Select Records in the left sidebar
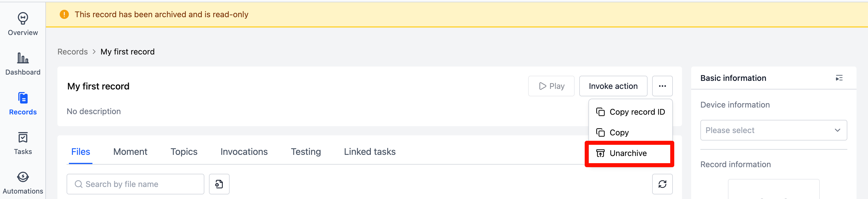Image resolution: width=868 pixels, height=199 pixels. click(23, 103)
